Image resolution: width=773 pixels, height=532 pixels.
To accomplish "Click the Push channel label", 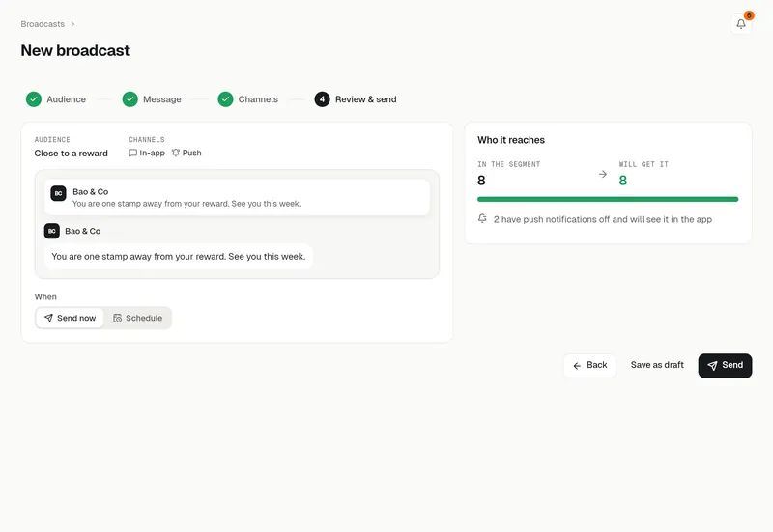I will pyautogui.click(x=191, y=153).
